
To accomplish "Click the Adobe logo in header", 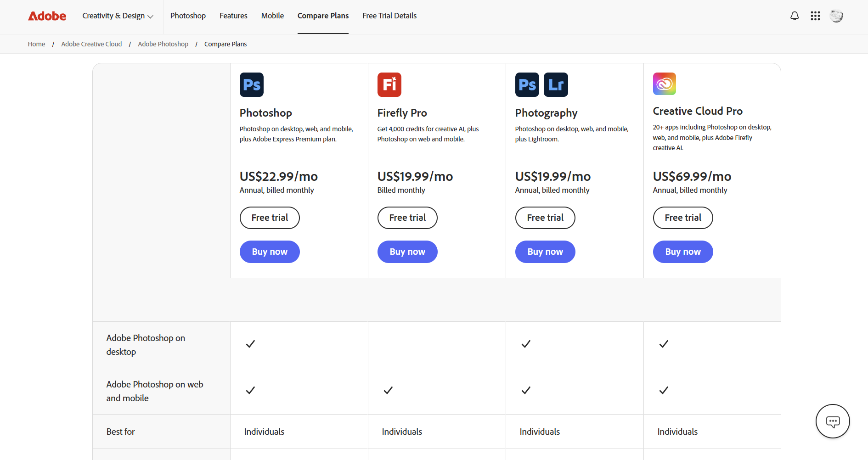I will pyautogui.click(x=47, y=16).
